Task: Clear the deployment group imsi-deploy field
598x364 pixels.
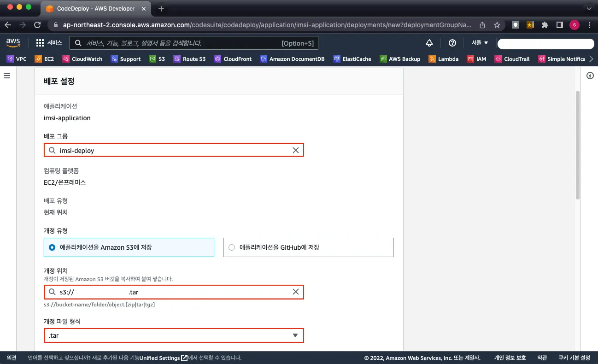Action: pos(296,150)
